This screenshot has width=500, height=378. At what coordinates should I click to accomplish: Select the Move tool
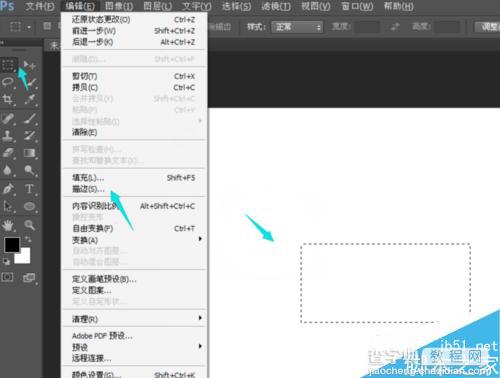tap(29, 65)
